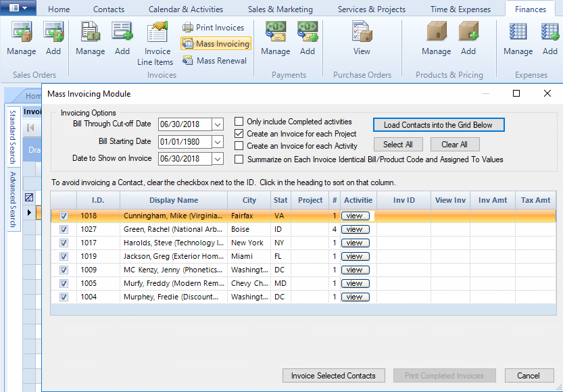The image size is (563, 392).
Task: Open Services & Projects tab
Action: pos(372,9)
